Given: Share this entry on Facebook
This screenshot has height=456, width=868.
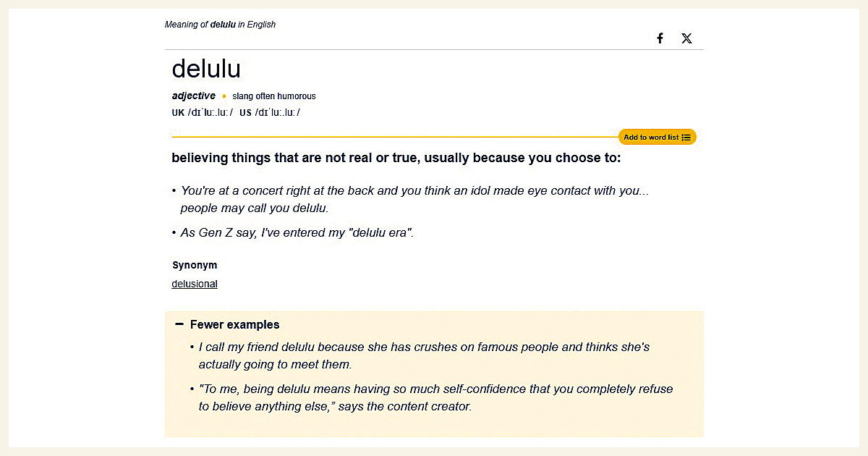Looking at the screenshot, I should coord(660,38).
